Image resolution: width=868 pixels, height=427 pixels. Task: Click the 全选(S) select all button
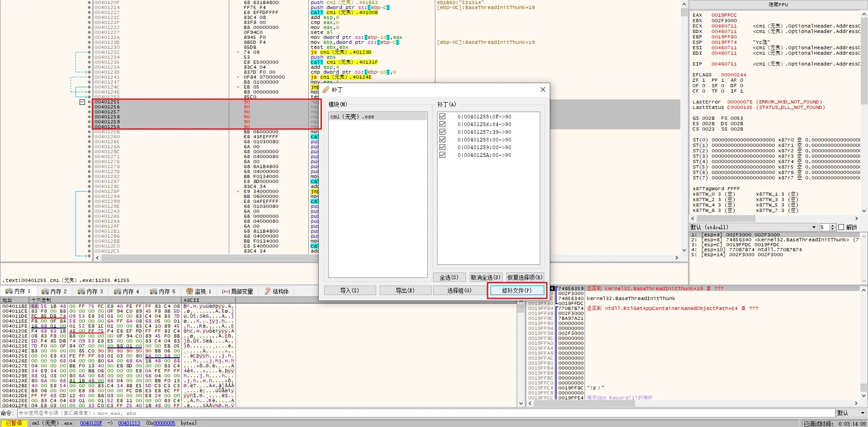[x=449, y=277]
